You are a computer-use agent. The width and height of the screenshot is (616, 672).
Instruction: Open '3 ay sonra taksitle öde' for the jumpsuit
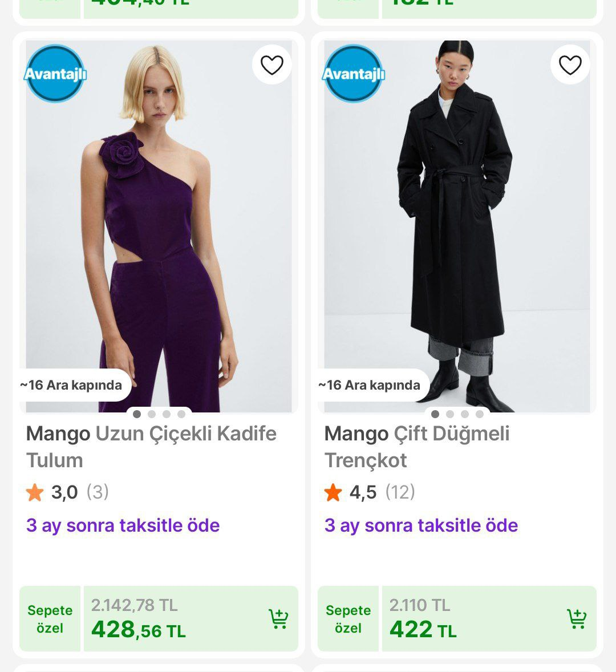point(123,525)
